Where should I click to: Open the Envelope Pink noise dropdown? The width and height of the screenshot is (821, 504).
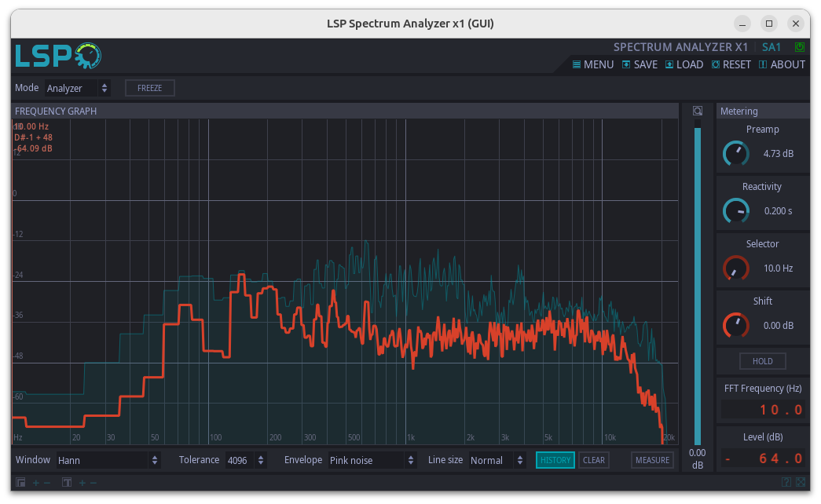[x=372, y=461]
